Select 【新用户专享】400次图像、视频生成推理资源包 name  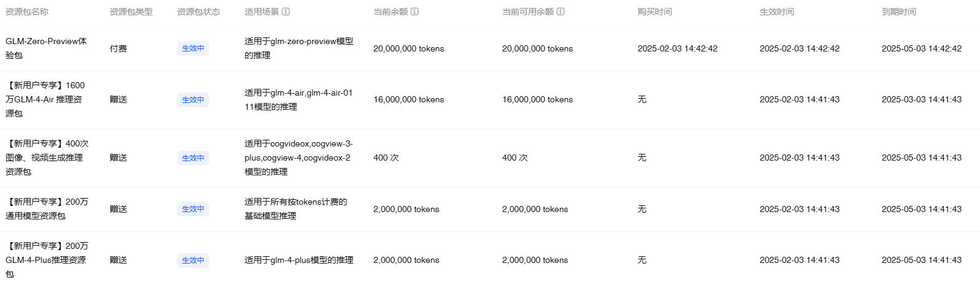click(x=47, y=158)
